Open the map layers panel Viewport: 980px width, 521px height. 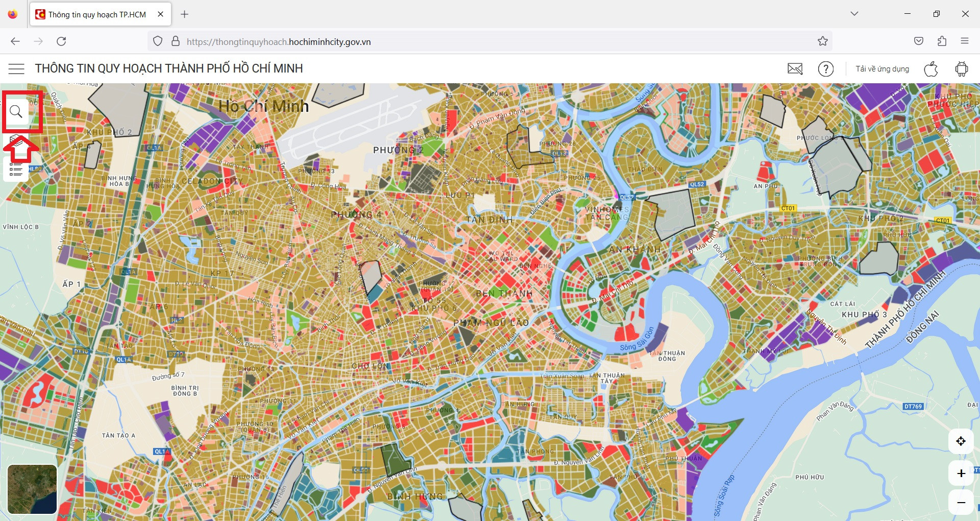point(16,141)
